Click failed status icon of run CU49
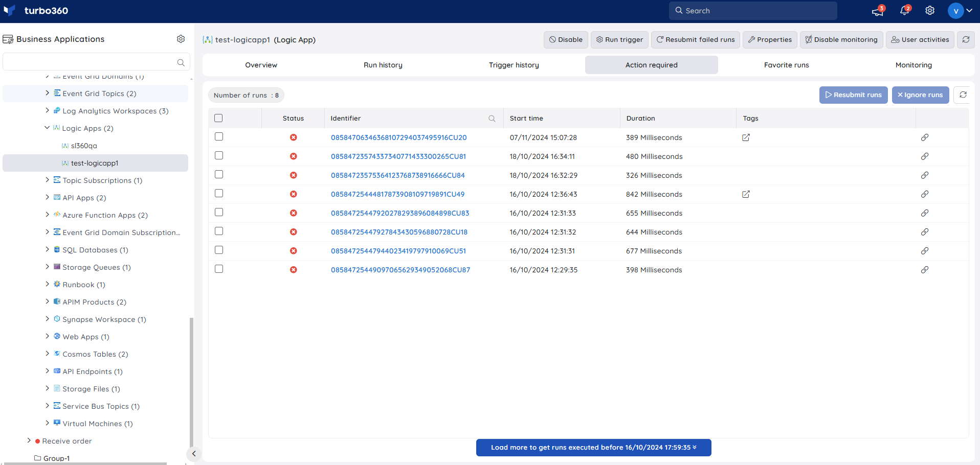This screenshot has height=465, width=980. pos(294,194)
